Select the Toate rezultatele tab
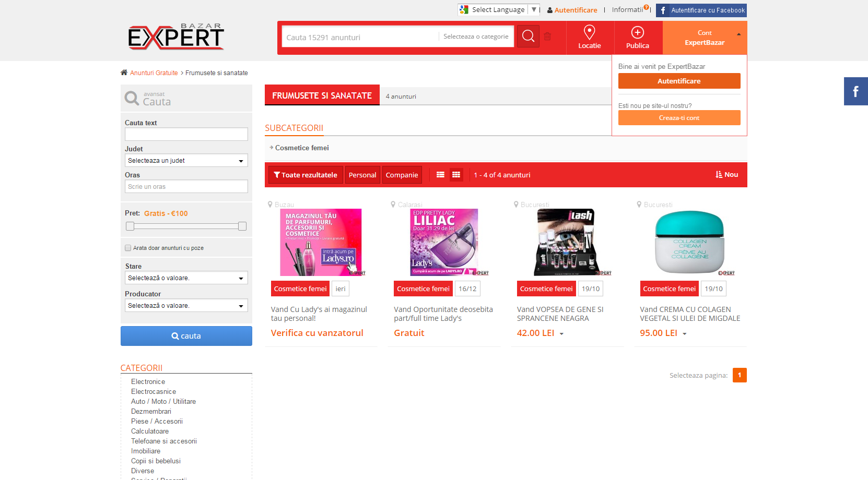868x480 pixels. [306, 175]
